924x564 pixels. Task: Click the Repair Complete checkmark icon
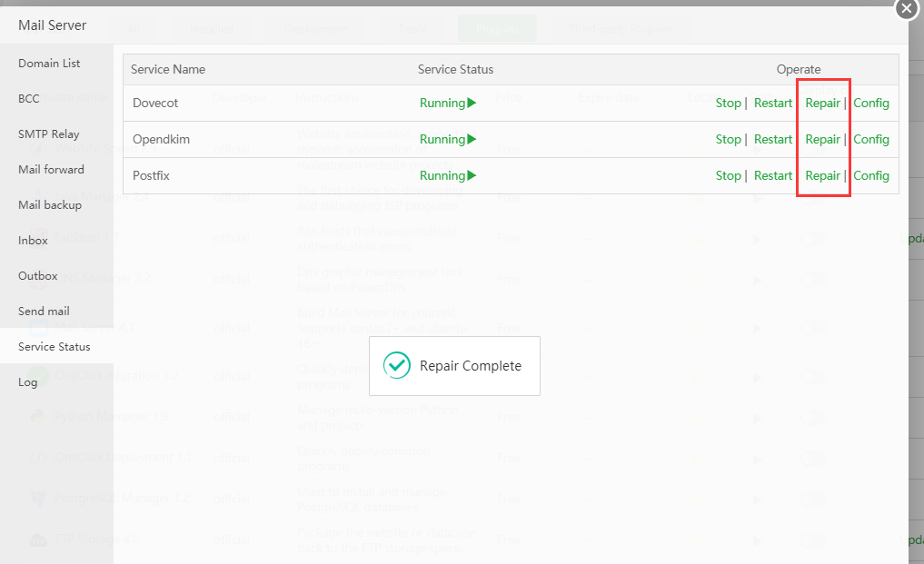pyautogui.click(x=397, y=365)
